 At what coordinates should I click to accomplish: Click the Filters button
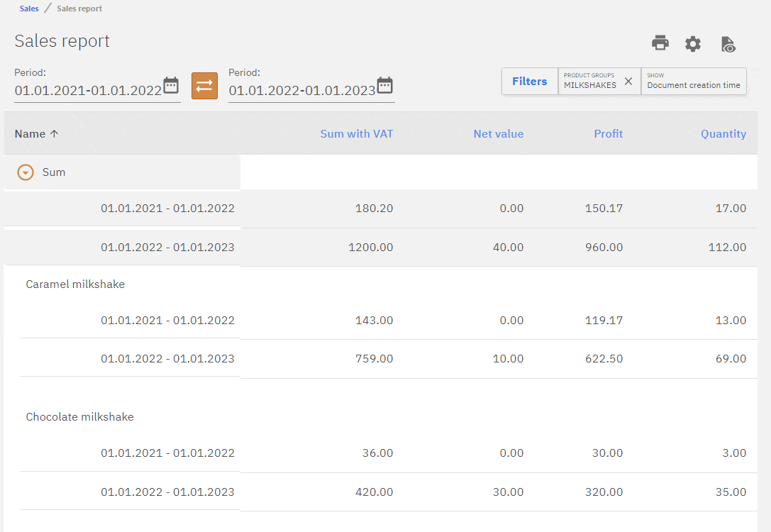(529, 82)
